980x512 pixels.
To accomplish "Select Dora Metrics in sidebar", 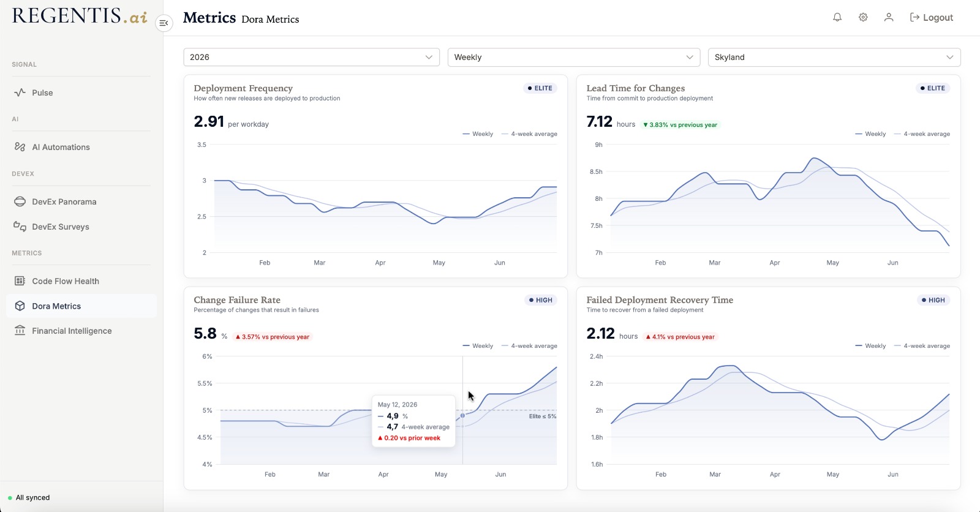I will [x=81, y=306].
